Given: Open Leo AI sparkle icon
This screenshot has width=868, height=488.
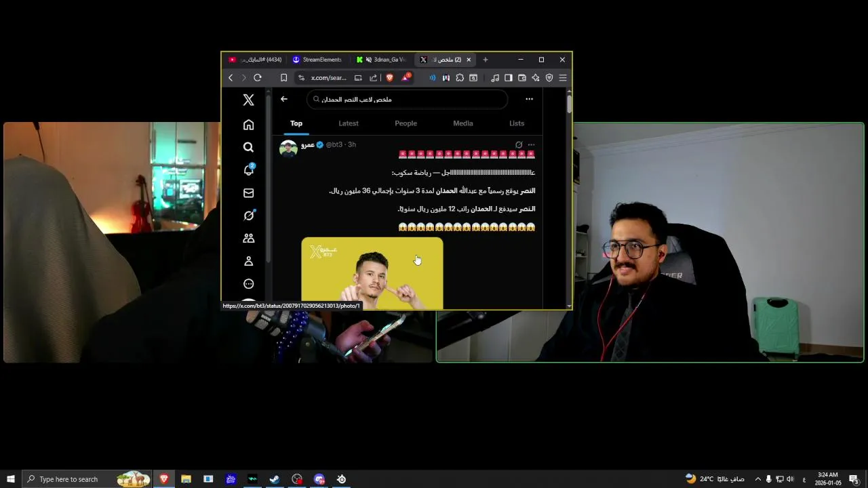Looking at the screenshot, I should tap(536, 78).
